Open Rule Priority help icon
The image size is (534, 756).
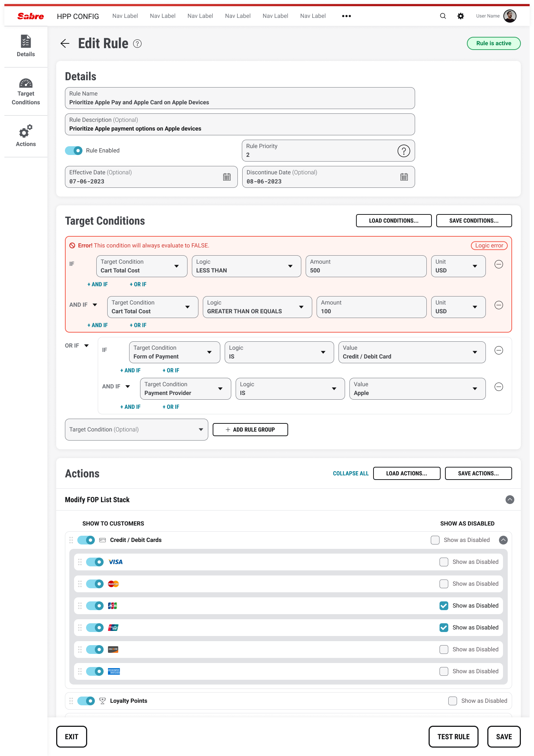coord(404,151)
